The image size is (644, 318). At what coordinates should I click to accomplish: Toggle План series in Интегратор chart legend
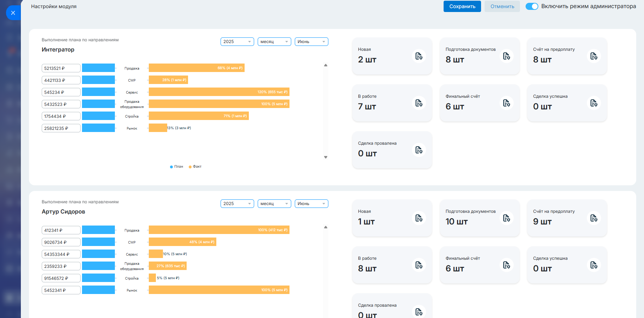177,167
